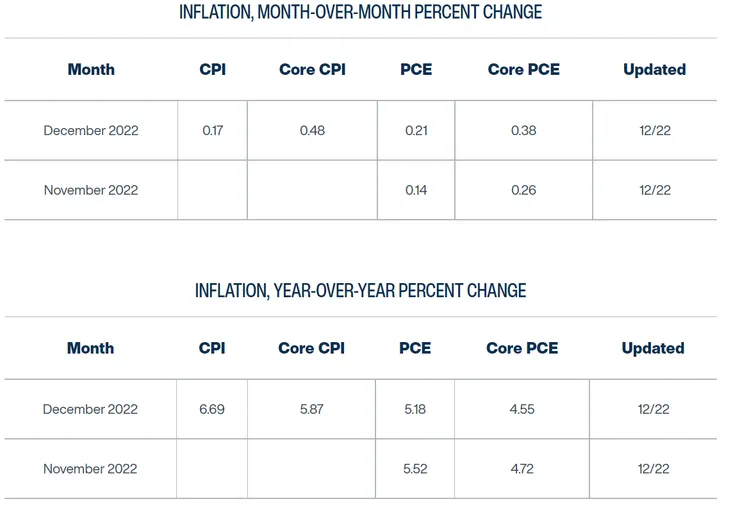Click the 4.72 Core PCE value
Screen dimensions: 740x506
[522, 468]
